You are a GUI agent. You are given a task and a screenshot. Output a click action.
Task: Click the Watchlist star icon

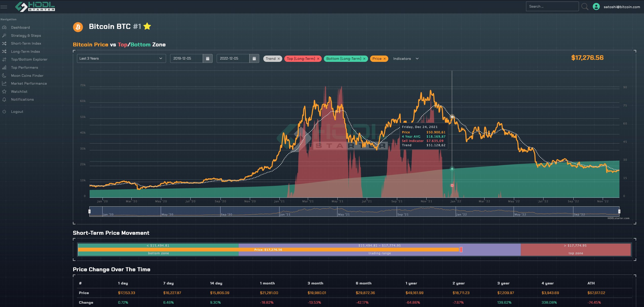click(4, 92)
